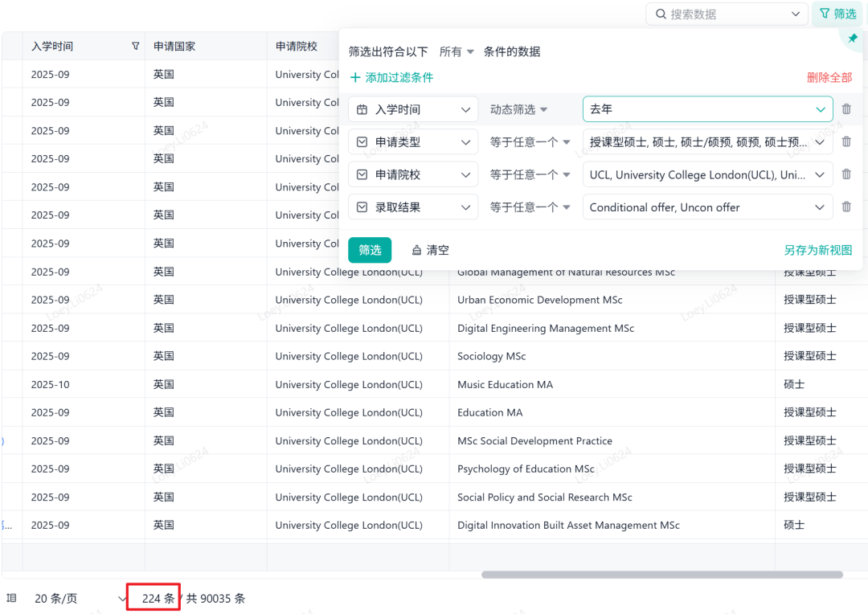Open the 所有 condition-match dropdown
Screen dimensions: 868x614
click(457, 52)
